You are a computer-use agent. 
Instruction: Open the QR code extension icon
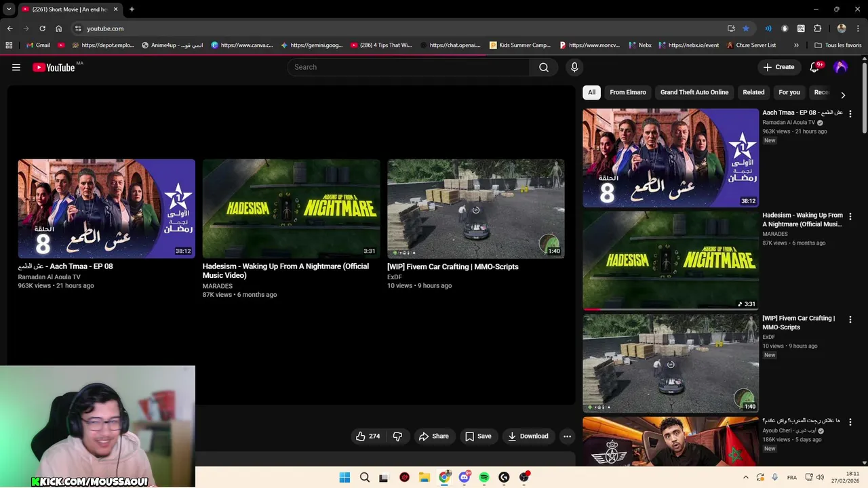[x=801, y=28]
